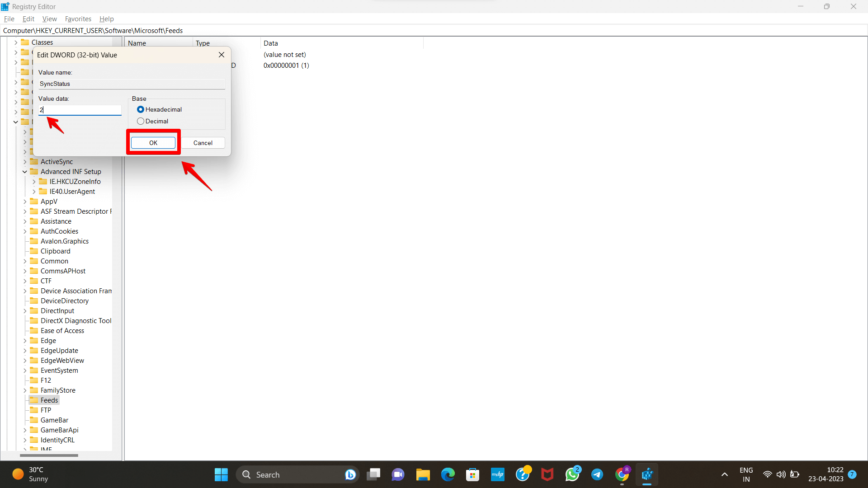Open Microsoft Edge from taskbar
Screen dimensions: 868x488
click(448, 474)
